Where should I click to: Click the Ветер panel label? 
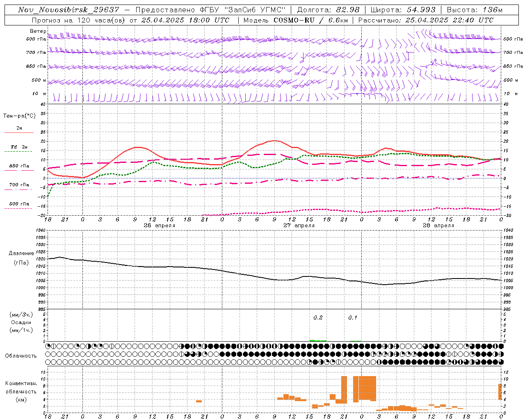click(x=38, y=31)
